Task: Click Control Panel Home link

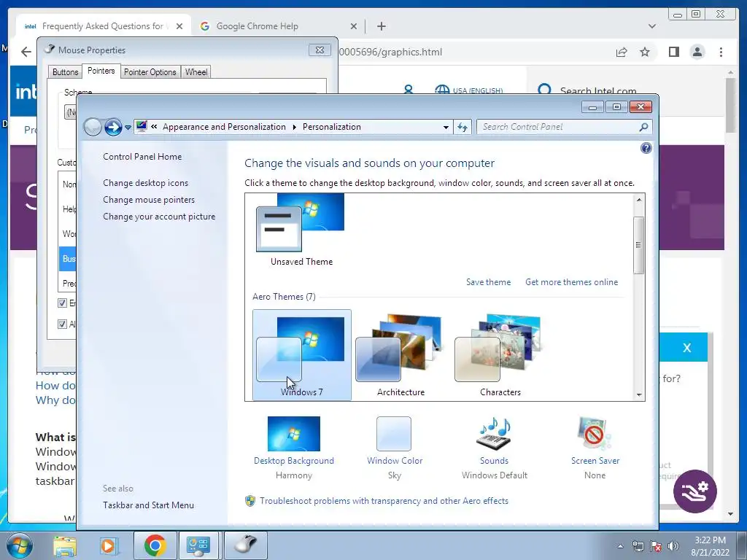Action: 142,157
